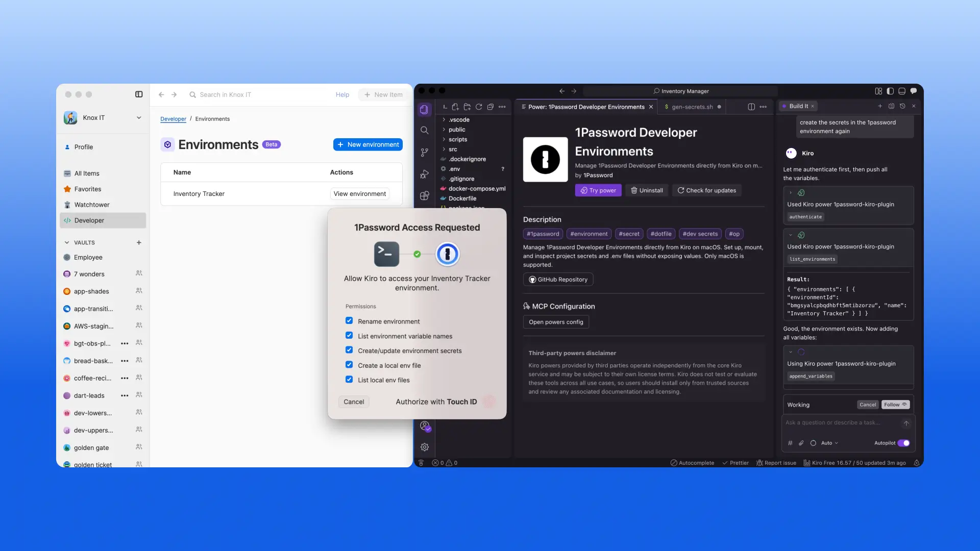This screenshot has height=551, width=980.
Task: Refresh the Kiro file explorer
Action: pyautogui.click(x=479, y=107)
